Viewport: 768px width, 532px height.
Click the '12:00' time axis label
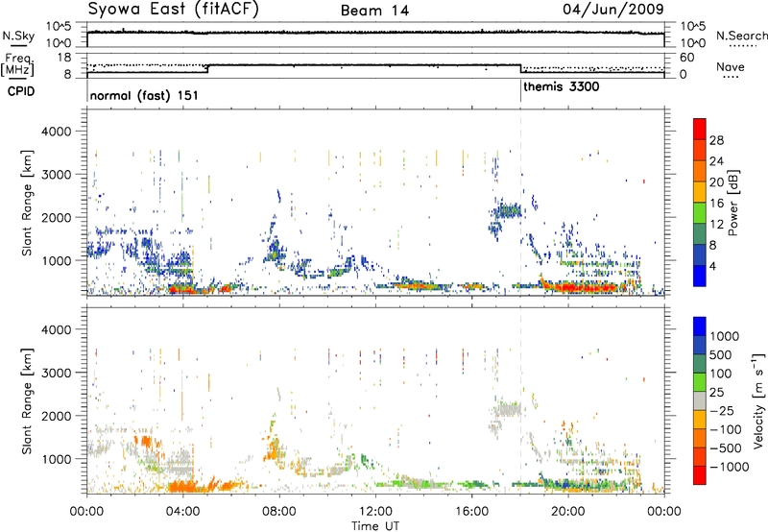pos(375,512)
